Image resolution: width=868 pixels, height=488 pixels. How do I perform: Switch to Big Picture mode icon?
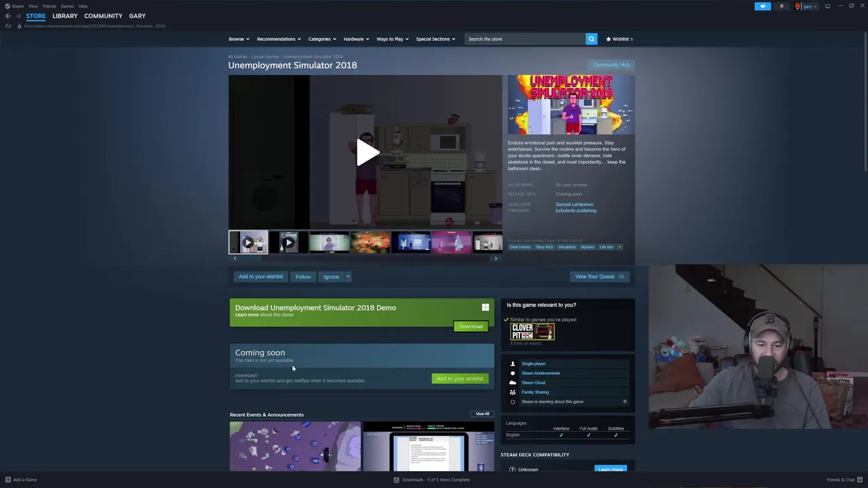(827, 6)
